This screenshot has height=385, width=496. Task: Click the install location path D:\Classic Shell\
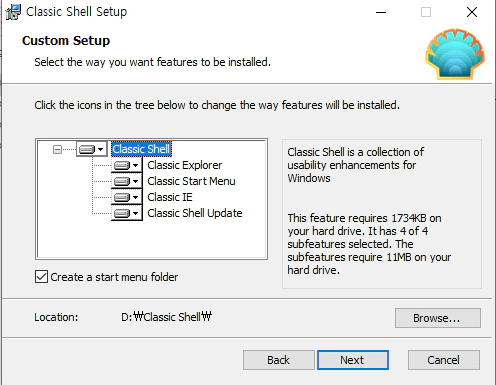tap(166, 317)
